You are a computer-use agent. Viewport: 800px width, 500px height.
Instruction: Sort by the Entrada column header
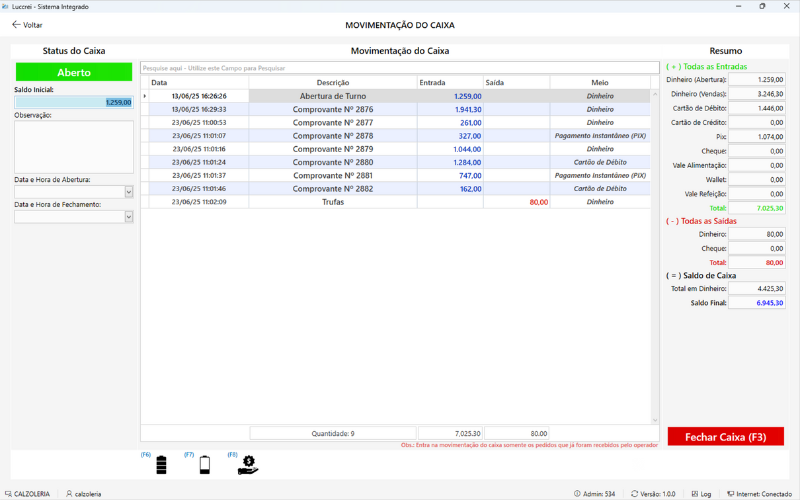pyautogui.click(x=450, y=82)
